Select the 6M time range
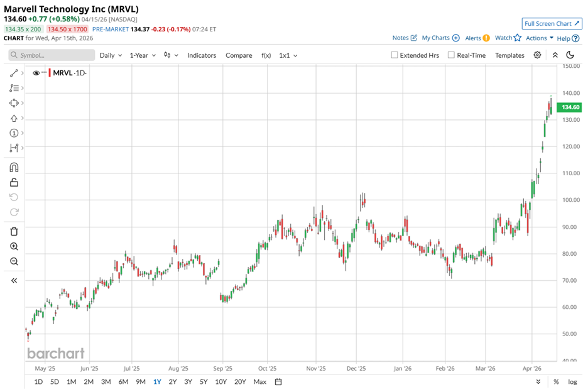The image size is (588, 392). click(x=123, y=381)
